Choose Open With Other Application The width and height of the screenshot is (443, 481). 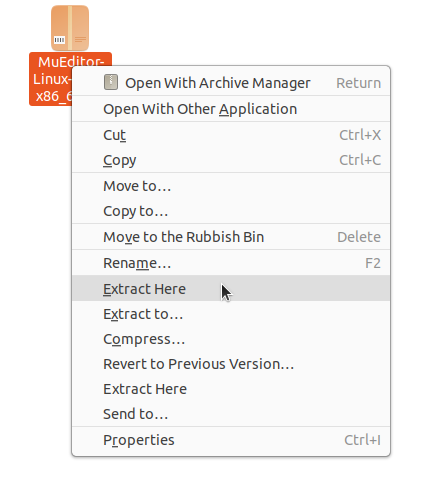click(231, 109)
